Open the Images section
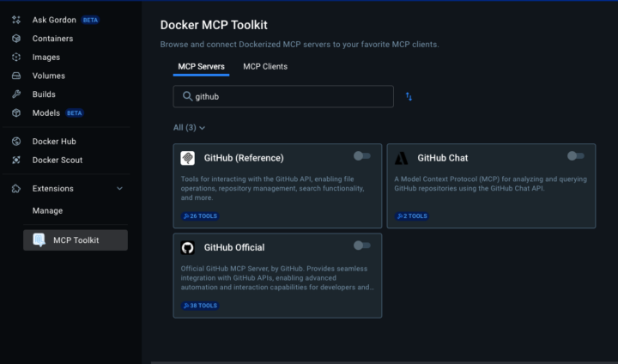The width and height of the screenshot is (618, 364). (x=46, y=58)
